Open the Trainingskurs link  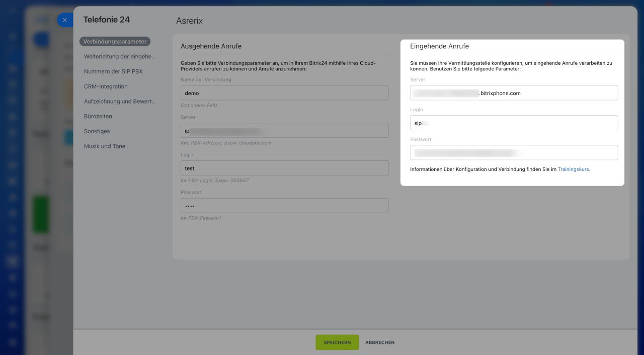[573, 169]
